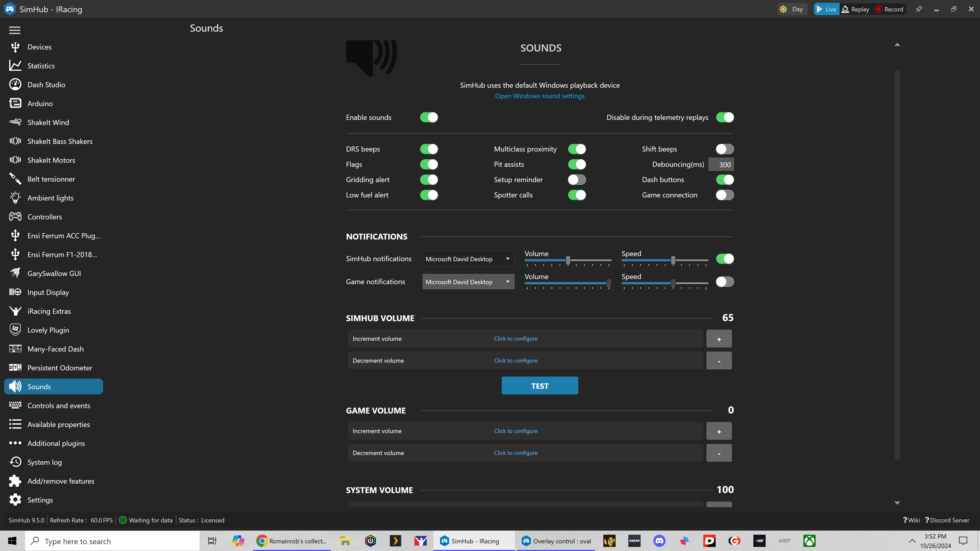Click the Arduino board icon
980x551 pixels.
click(x=15, y=103)
